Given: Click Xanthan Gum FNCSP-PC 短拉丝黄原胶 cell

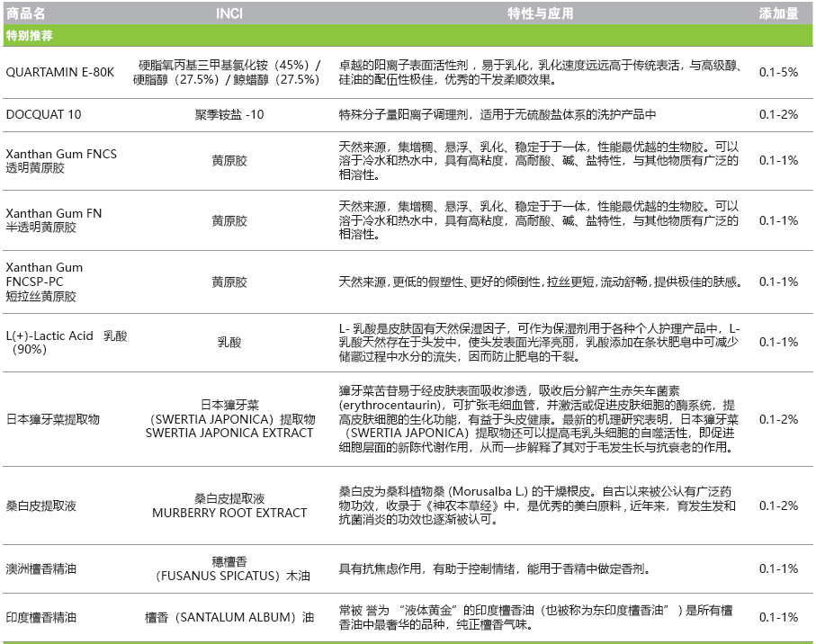Looking at the screenshot, I should pyautogui.click(x=45, y=282).
